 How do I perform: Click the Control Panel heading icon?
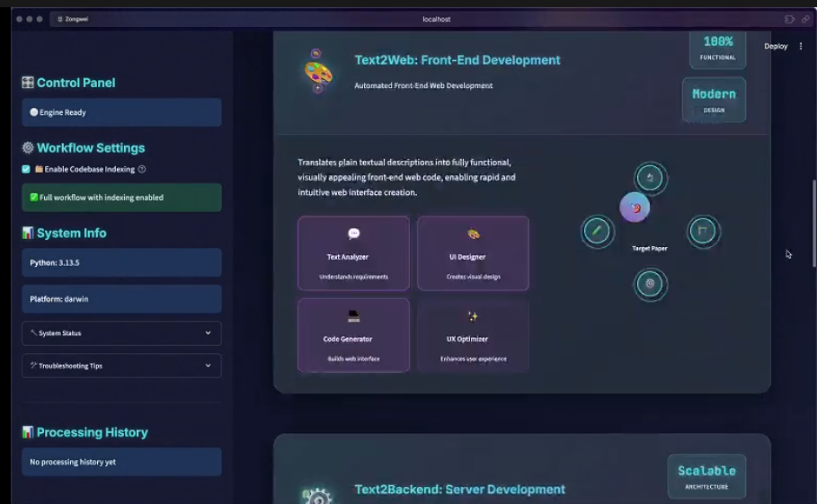(x=28, y=83)
